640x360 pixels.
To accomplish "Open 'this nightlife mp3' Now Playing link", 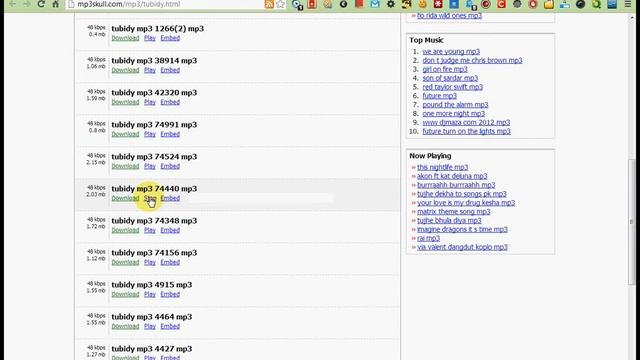I will tap(442, 167).
